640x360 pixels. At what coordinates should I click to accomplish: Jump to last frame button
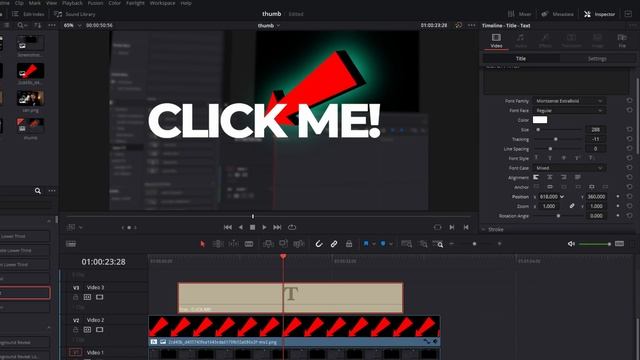pyautogui.click(x=277, y=227)
